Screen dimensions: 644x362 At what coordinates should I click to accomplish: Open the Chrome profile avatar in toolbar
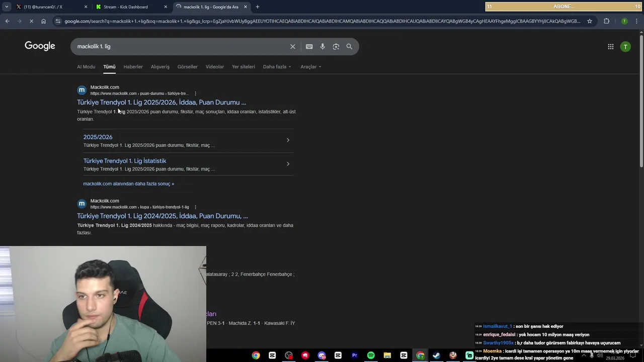point(624,21)
